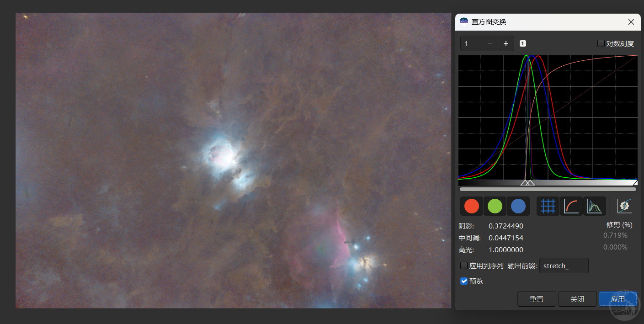
Task: Enable the 对数刻度 checkbox
Action: [x=601, y=43]
